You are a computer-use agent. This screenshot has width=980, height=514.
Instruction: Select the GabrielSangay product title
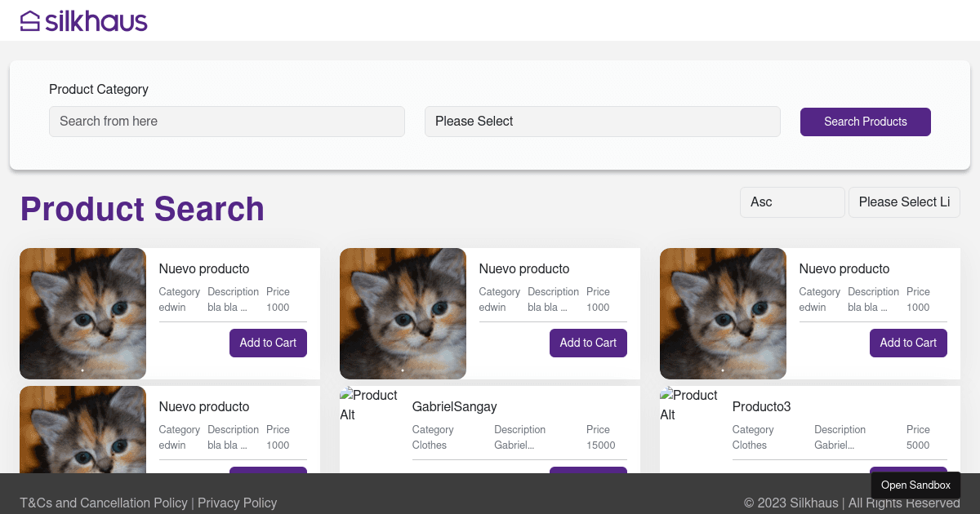coord(454,406)
